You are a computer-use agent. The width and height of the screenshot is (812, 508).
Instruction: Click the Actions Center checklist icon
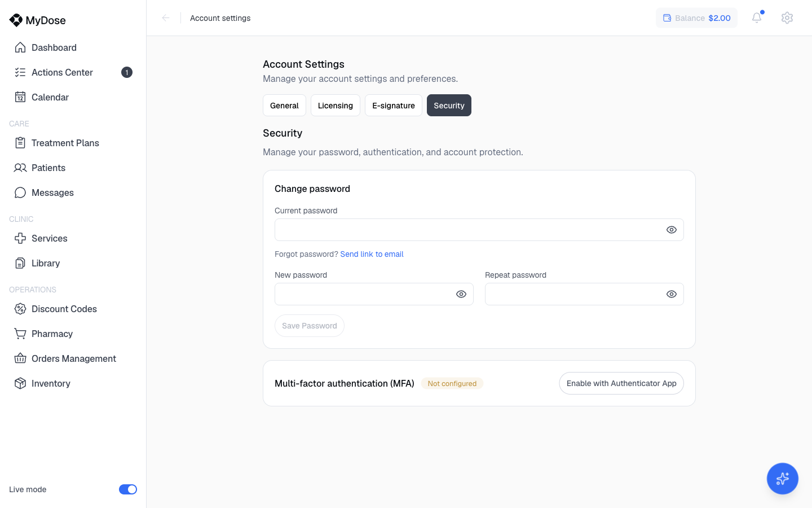tap(20, 72)
